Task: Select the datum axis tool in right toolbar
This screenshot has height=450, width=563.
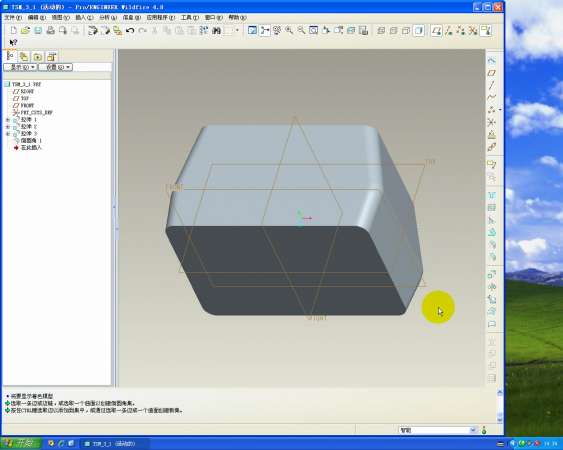Action: [492, 85]
